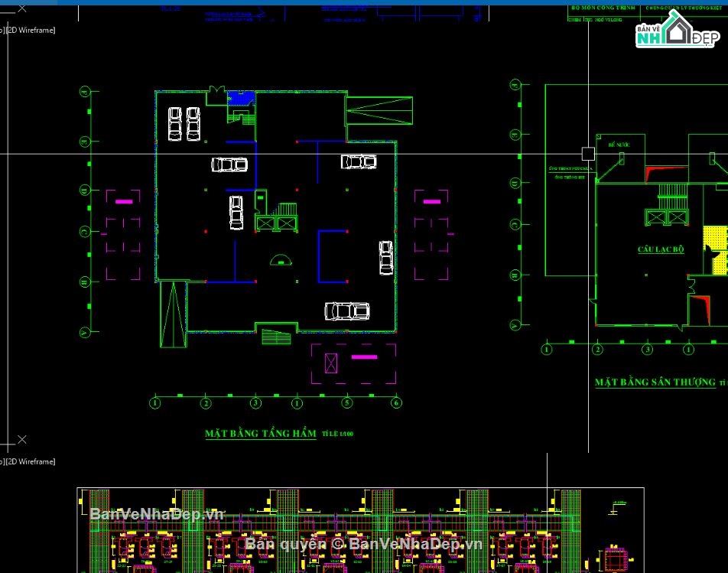Select the left elevator shaft box in basement plan
The width and height of the screenshot is (728, 573).
pyautogui.click(x=265, y=223)
